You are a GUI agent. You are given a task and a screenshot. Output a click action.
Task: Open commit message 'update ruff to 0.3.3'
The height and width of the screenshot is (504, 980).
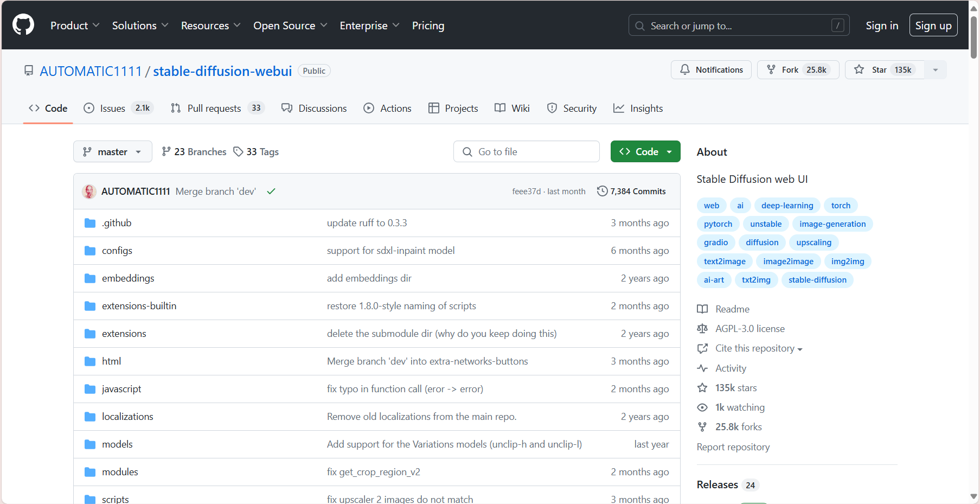[367, 223]
